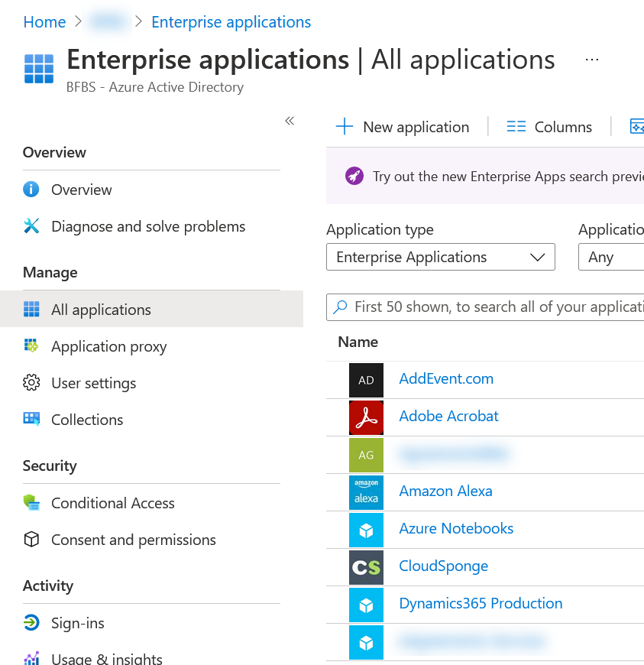
Task: Click the Enterprise applications grid icon beside the title
Action: (x=39, y=69)
